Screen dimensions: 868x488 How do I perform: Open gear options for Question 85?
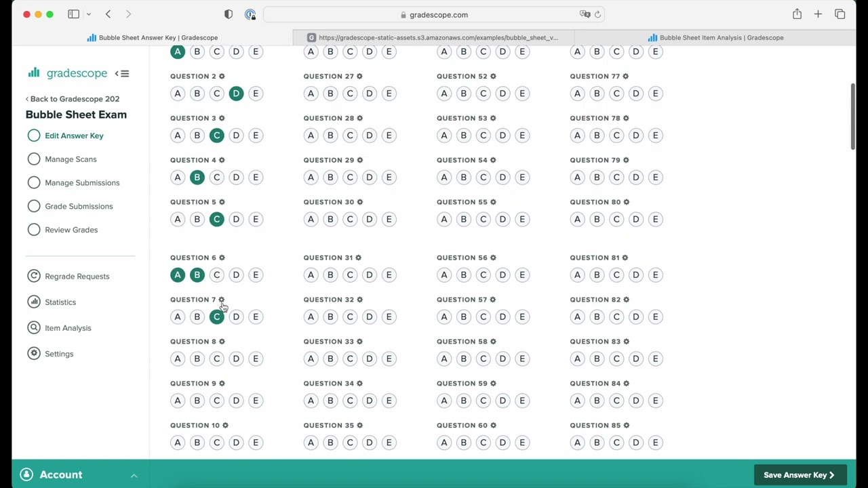point(626,426)
